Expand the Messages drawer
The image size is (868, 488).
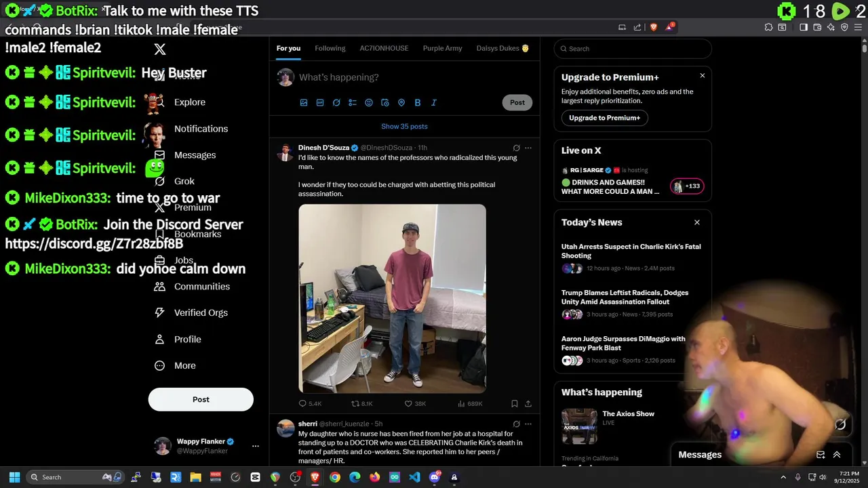click(x=837, y=455)
